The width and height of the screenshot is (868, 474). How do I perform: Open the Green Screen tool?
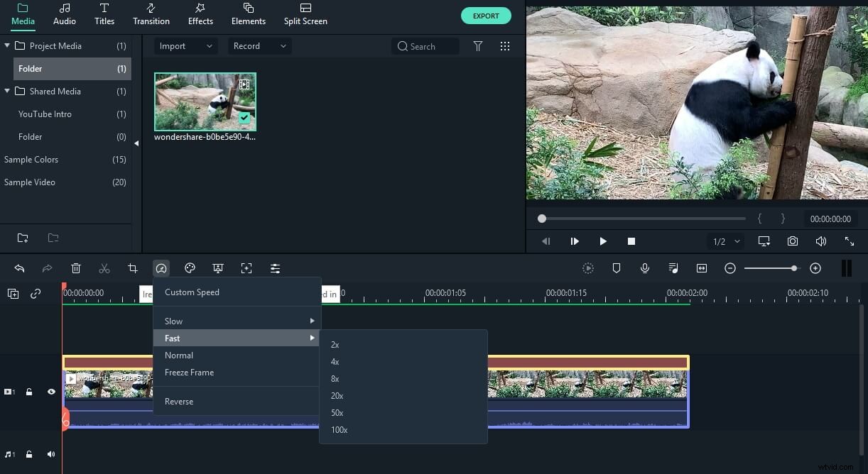pos(218,268)
